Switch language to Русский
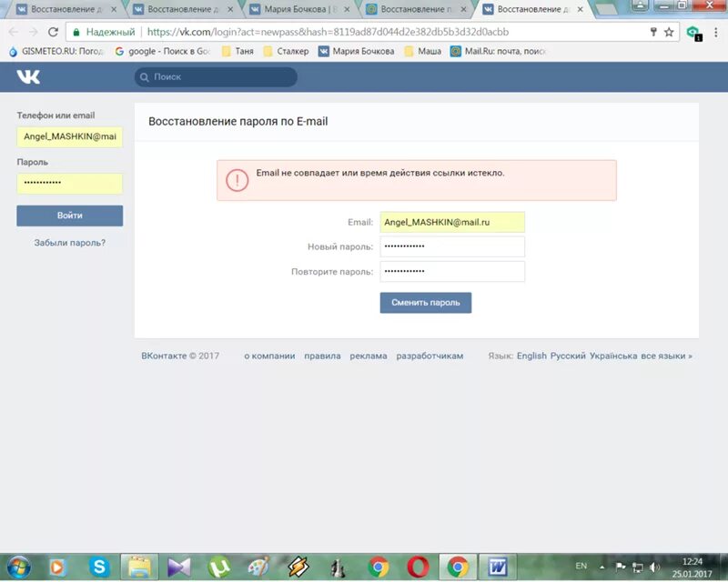This screenshot has width=728, height=582. pos(568,356)
